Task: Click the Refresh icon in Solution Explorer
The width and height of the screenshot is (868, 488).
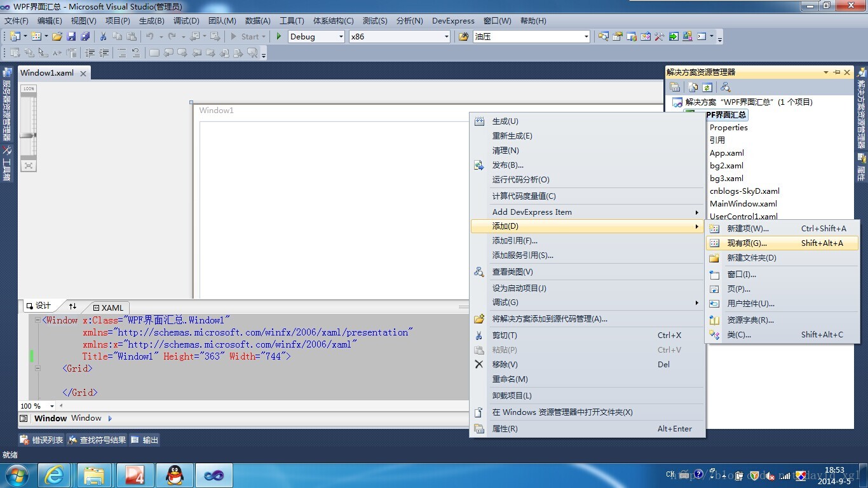Action: click(707, 87)
